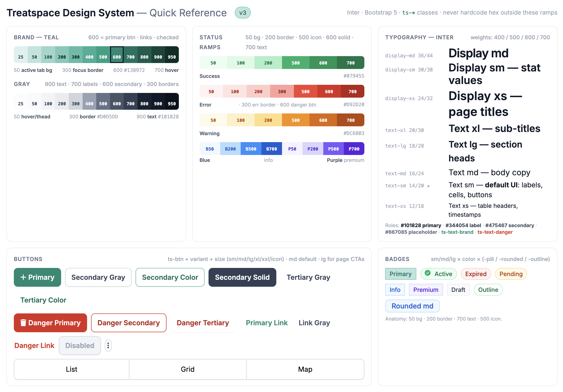Image resolution: width=563 pixels, height=392 pixels.
Task: Click the Active badge with check icon
Action: [438, 274]
